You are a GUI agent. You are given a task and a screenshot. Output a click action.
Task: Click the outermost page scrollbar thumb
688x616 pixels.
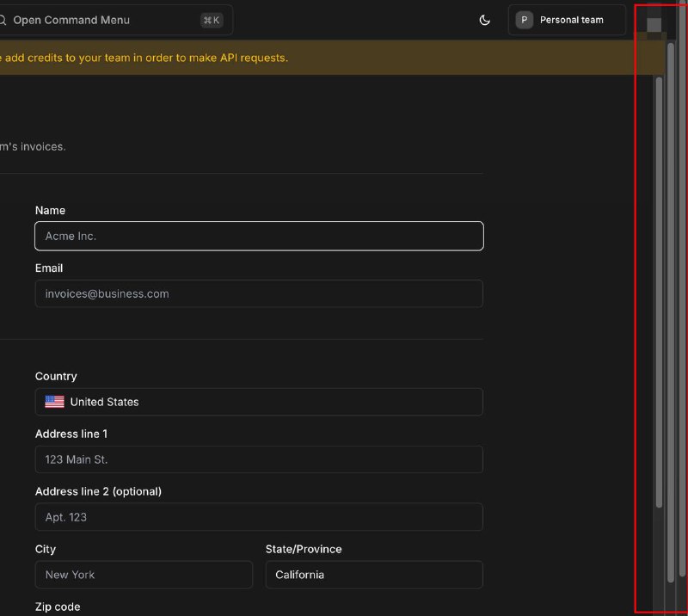coord(683,288)
